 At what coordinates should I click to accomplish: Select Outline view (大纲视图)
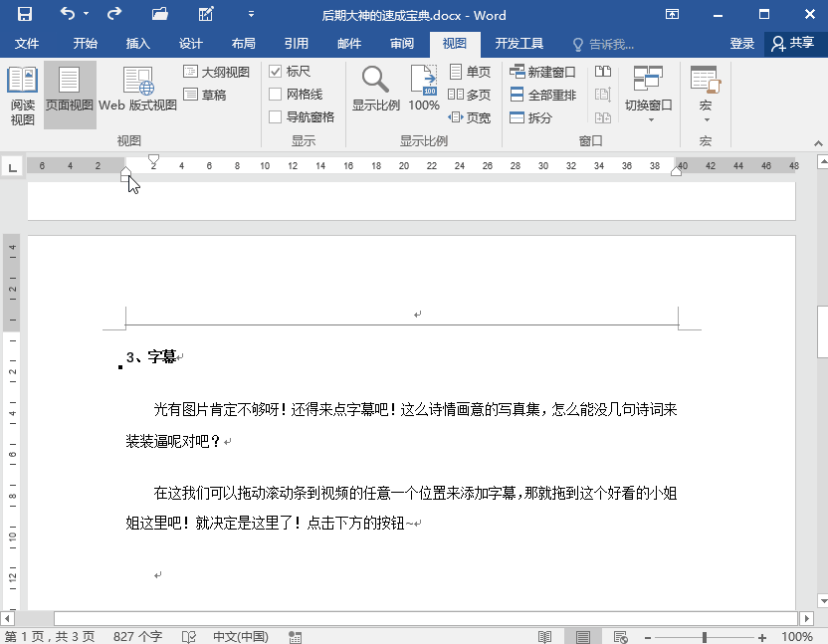(x=216, y=72)
